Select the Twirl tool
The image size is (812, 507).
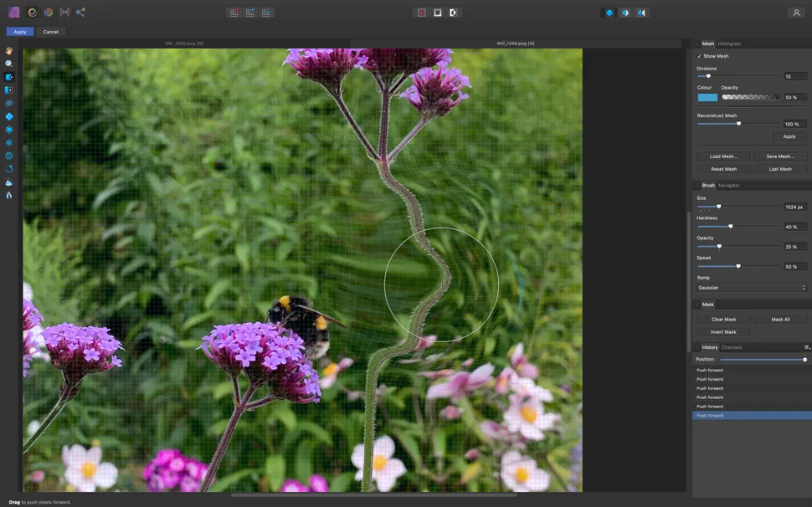8,102
